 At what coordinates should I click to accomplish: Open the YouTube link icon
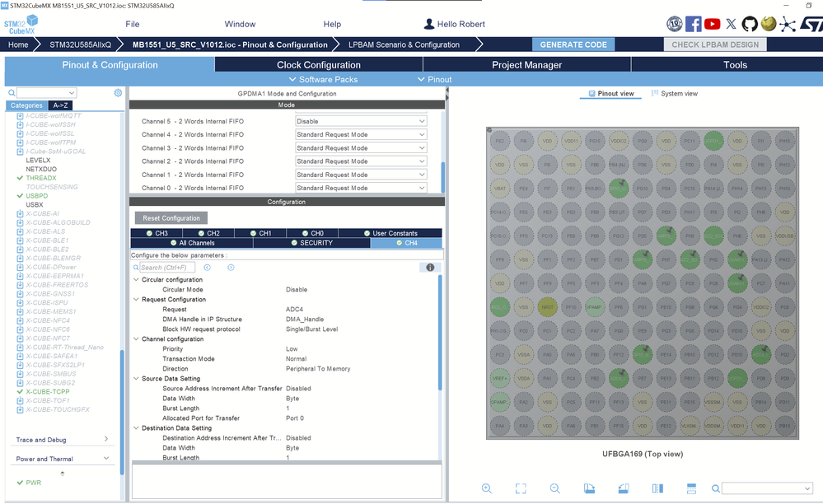tap(713, 24)
